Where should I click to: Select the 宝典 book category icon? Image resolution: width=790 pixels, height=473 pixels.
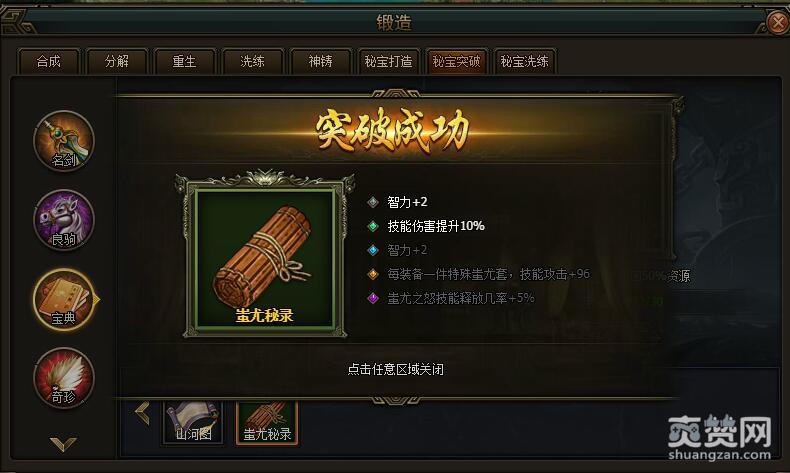pos(64,299)
